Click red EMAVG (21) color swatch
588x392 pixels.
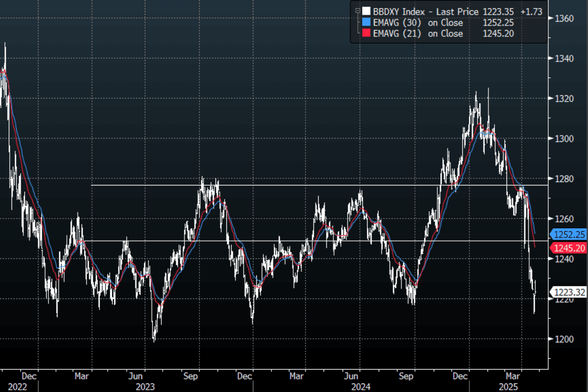(367, 34)
